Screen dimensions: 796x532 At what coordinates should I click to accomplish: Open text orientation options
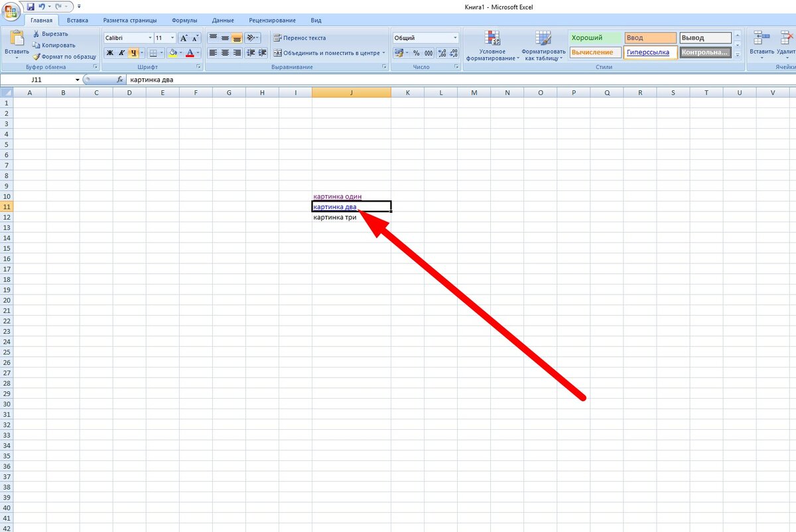(253, 38)
